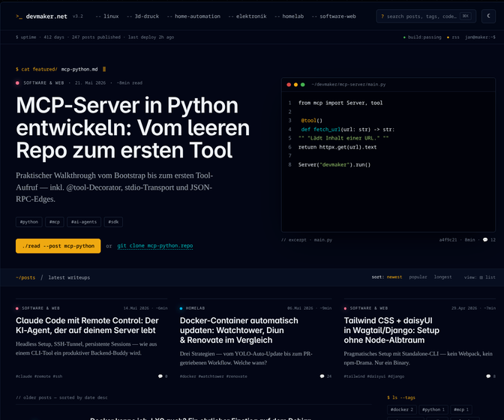Click the HOMELAB category label
This screenshot has height=420, width=504.
(195, 308)
